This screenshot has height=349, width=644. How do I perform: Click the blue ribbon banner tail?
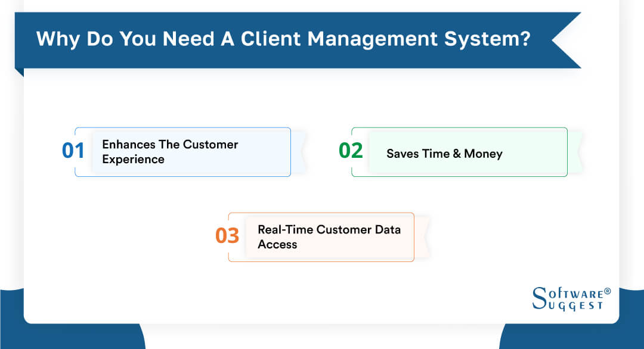coord(566,39)
